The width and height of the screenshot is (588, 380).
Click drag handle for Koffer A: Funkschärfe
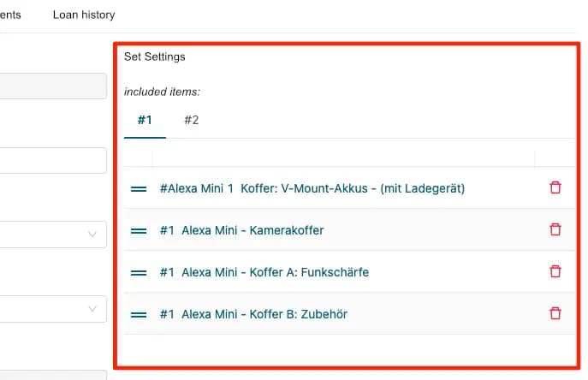[139, 272]
